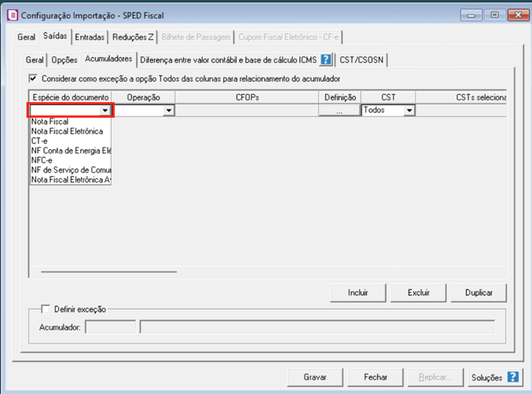The height and width of the screenshot is (394, 532).
Task: Switch to the Entradas tab
Action: tap(89, 37)
